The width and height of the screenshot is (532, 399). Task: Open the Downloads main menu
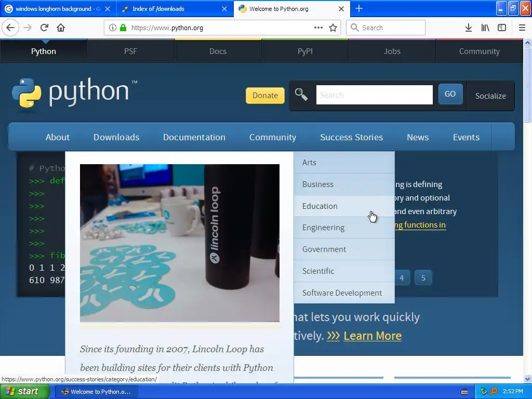click(x=116, y=137)
